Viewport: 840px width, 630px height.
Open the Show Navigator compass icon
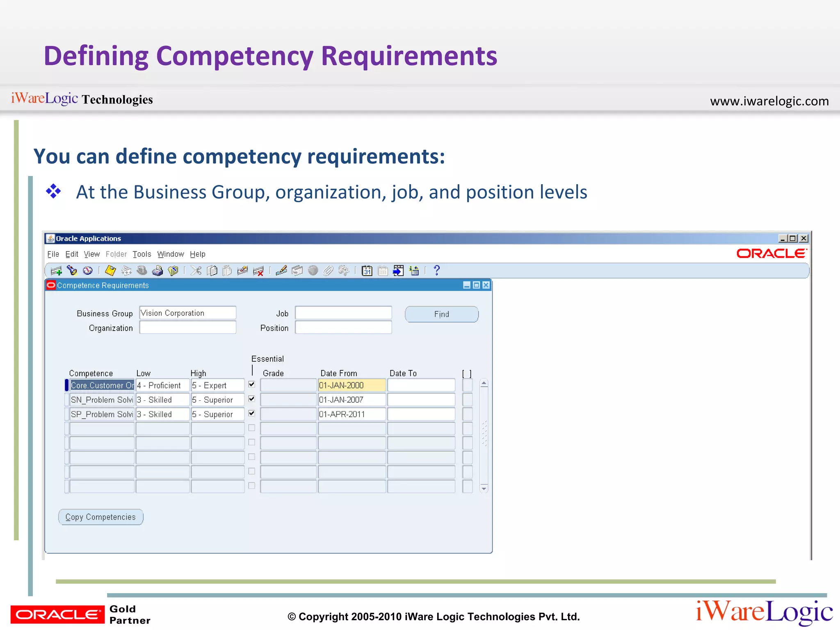click(87, 271)
